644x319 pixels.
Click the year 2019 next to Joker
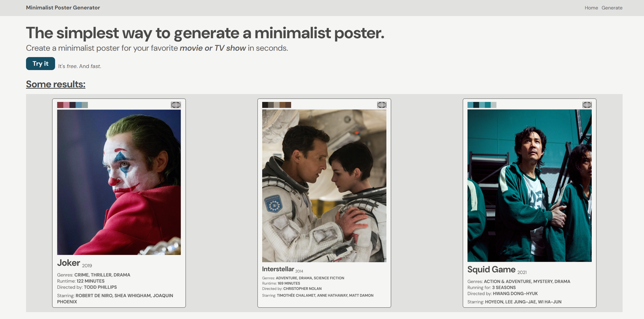87,265
